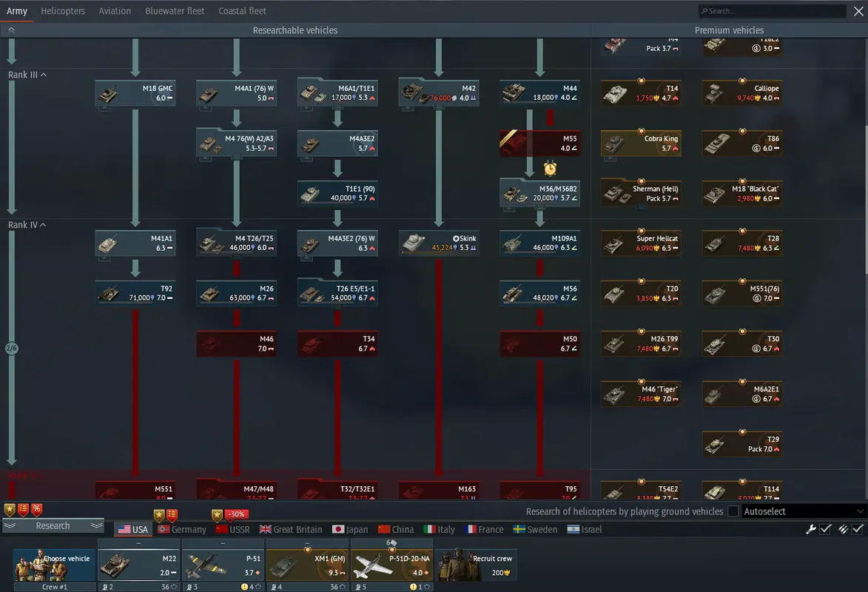The image size is (868, 592).
Task: Toggle the auto-refill ammunition checkbox
Action: (857, 529)
